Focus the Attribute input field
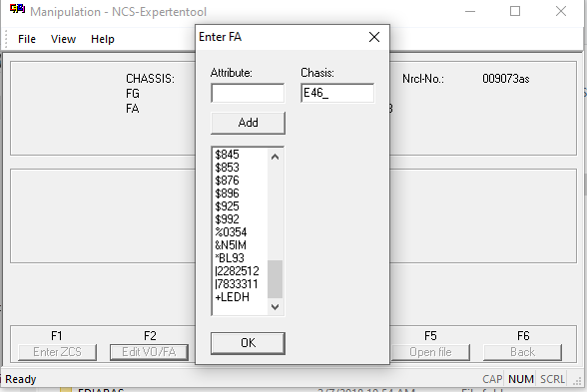Screen dimensions: 587x392 [248, 93]
